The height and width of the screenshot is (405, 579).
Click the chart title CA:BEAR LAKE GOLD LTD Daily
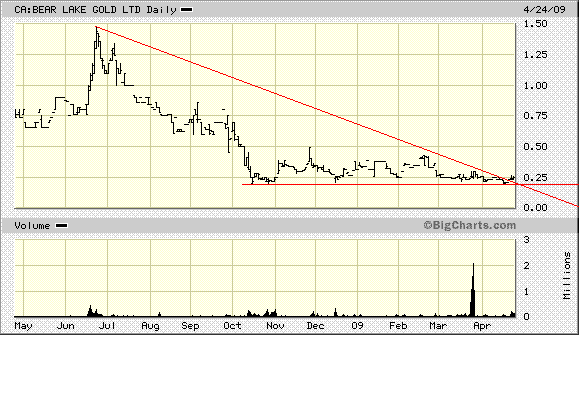tap(95, 10)
